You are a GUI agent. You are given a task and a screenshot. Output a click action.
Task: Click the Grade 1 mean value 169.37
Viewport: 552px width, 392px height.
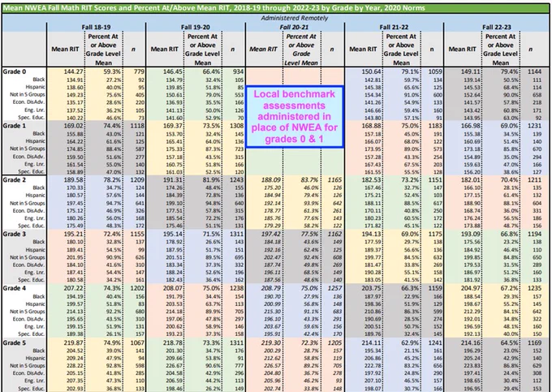pyautogui.click(x=172, y=126)
